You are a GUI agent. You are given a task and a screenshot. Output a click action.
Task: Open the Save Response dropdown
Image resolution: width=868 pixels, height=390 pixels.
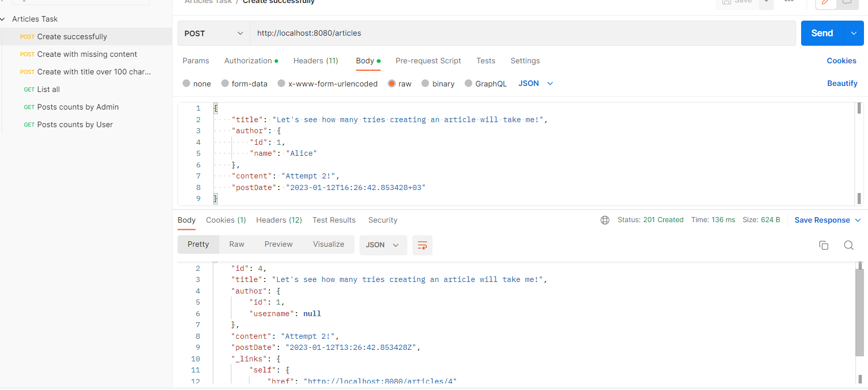[828, 220]
